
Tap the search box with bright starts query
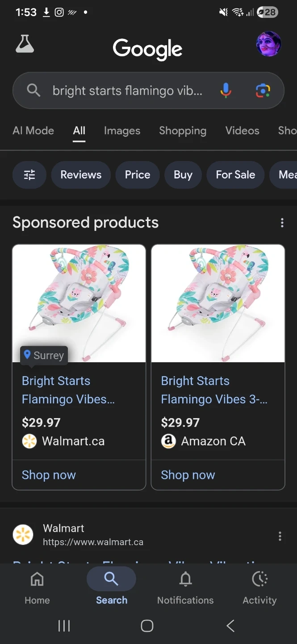tap(127, 91)
